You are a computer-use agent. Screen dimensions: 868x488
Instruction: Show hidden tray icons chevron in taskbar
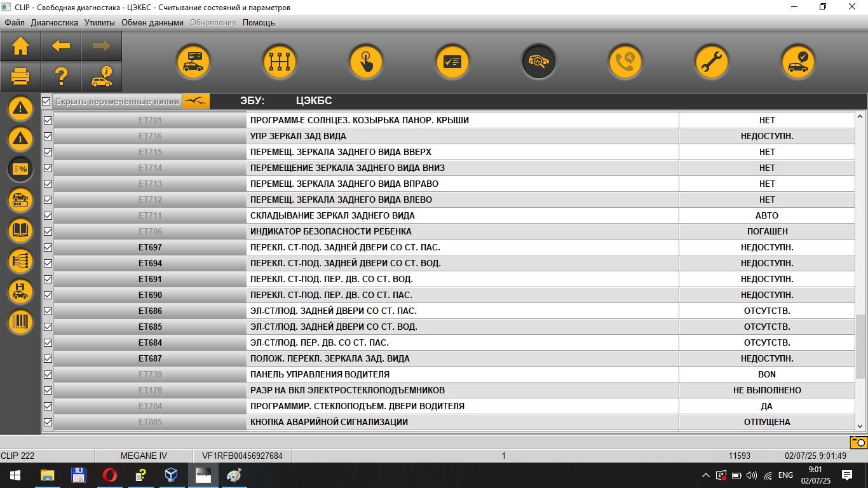coord(705,475)
